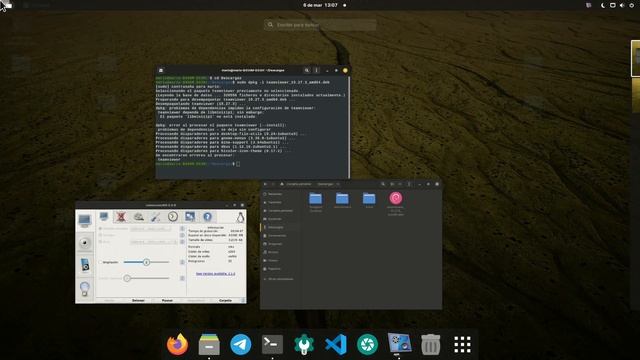
Task: Open the green wrench gear dock app
Action: (304, 344)
